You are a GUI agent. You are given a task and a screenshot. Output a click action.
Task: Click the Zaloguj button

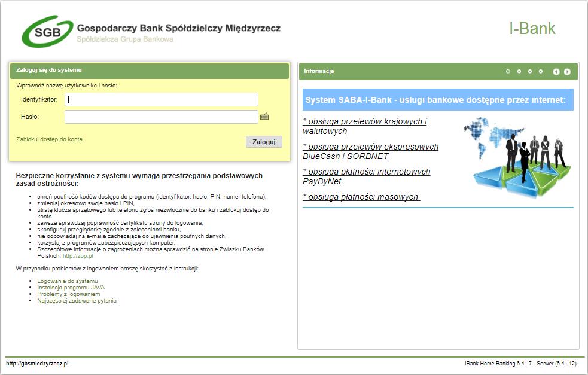point(264,142)
